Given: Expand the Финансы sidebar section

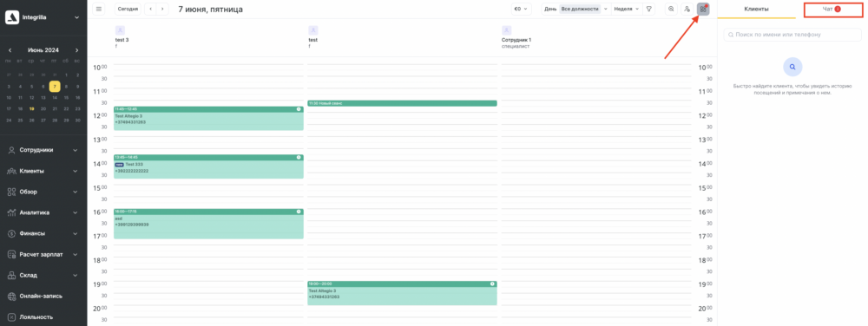Looking at the screenshot, I should 43,233.
